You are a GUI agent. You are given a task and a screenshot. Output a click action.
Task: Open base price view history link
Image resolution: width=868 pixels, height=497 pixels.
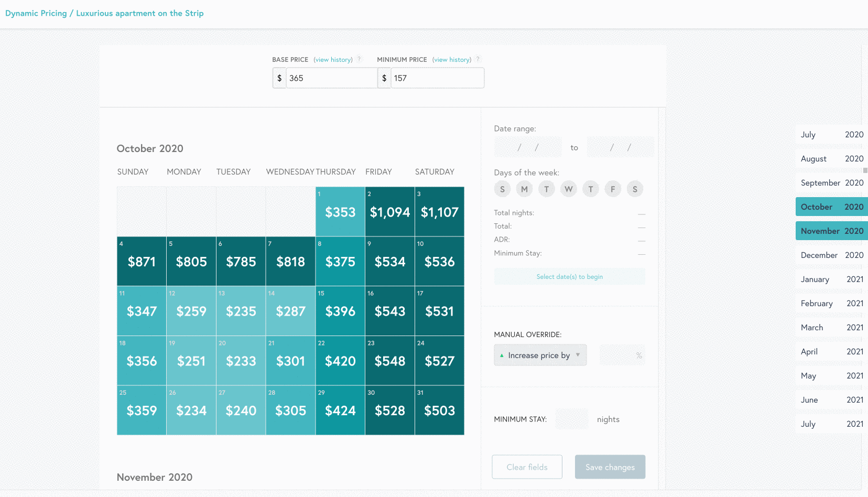point(333,60)
